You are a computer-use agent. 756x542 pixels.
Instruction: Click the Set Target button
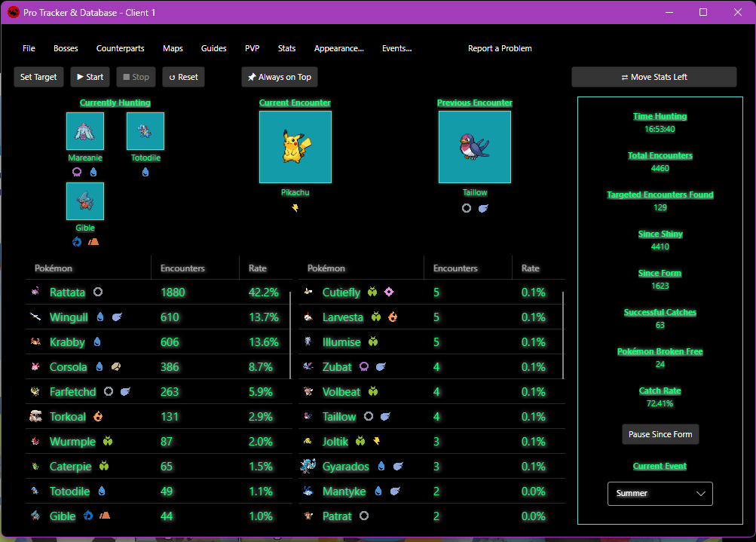click(x=38, y=77)
